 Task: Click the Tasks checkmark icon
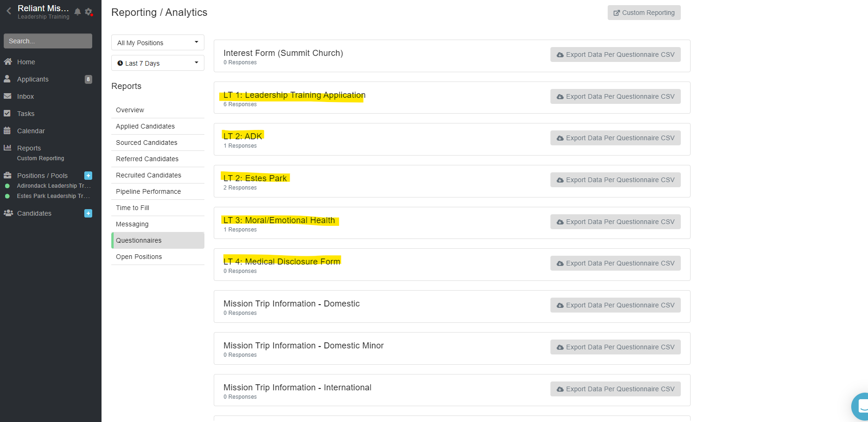click(x=7, y=113)
